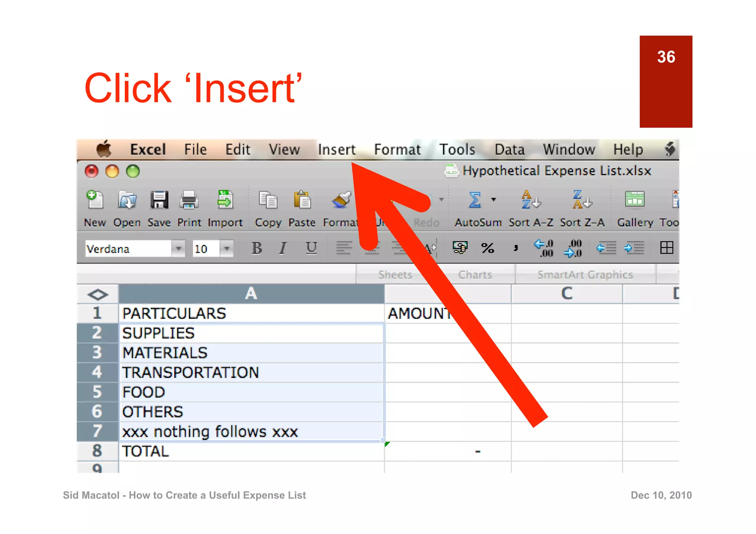Click the script menu icon in menu bar
Viewport: 756px width, 534px height.
[x=670, y=149]
